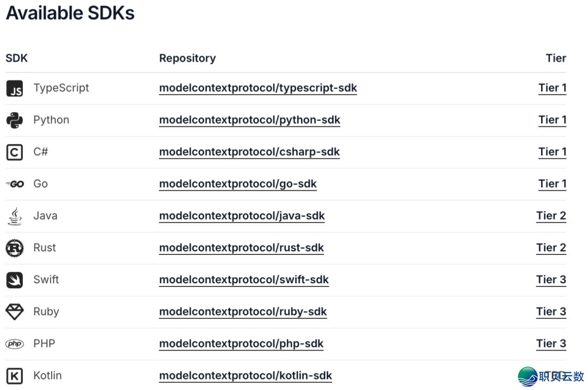
Task: Go to modelcontextprotocol/kotlin-sdk repository
Action: click(x=246, y=376)
